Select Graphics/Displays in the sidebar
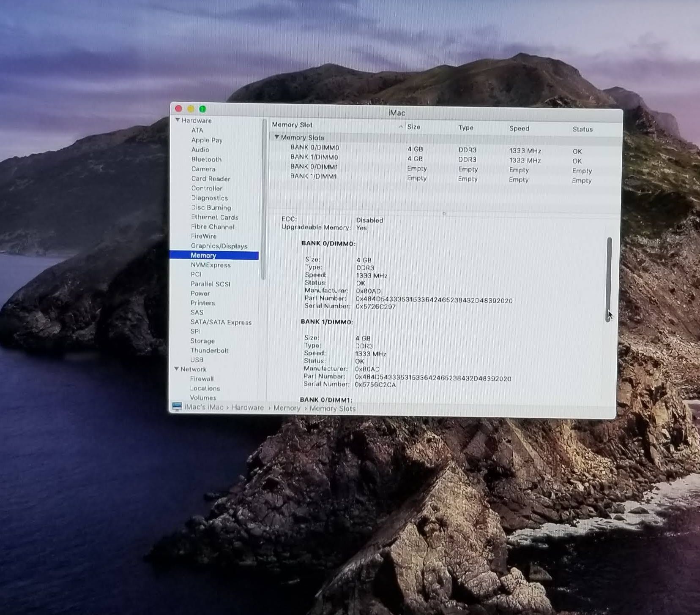Viewport: 700px width, 615px height. click(x=219, y=246)
